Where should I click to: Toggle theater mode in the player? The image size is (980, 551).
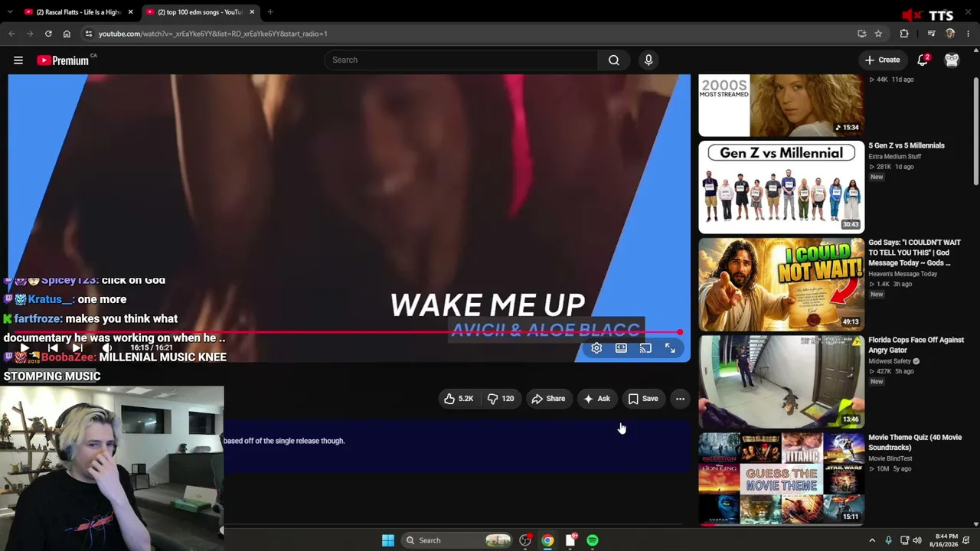(x=621, y=348)
